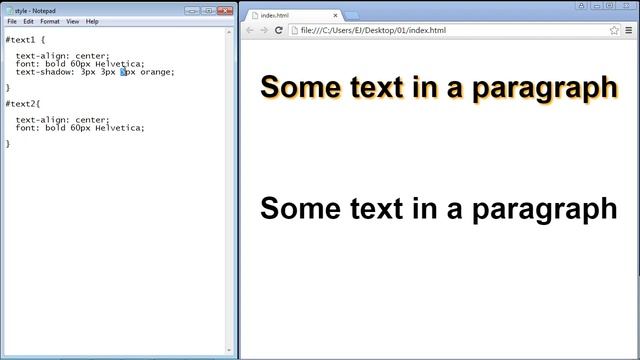
Task: Open the View menu in Notepad
Action: (73, 21)
